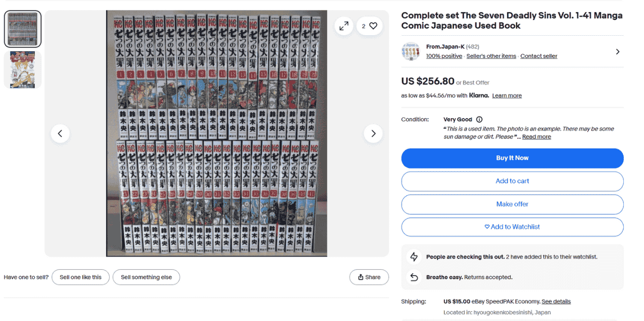The width and height of the screenshot is (644, 321).
Task: Click the Make offer button
Action: 512,204
